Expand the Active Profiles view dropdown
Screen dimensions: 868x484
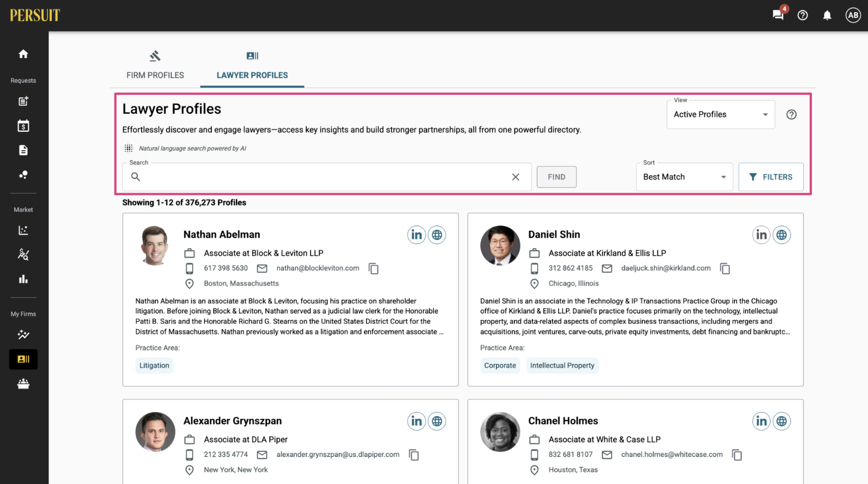click(x=721, y=114)
